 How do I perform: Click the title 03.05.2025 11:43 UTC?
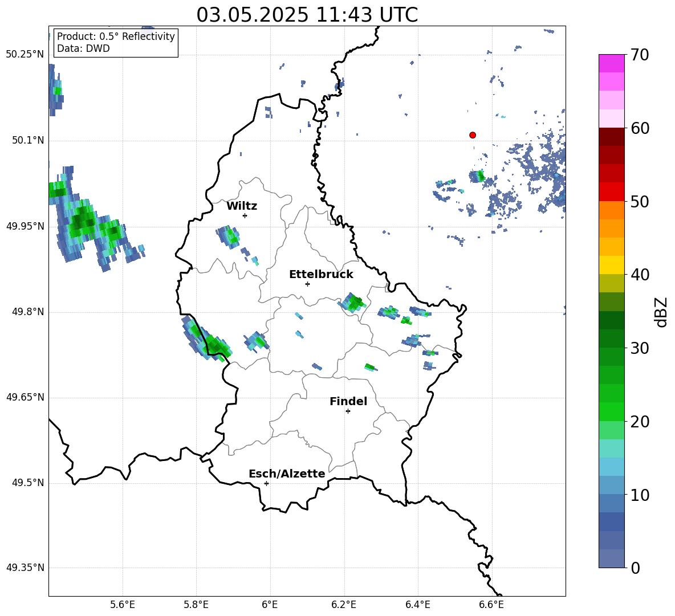click(x=307, y=15)
